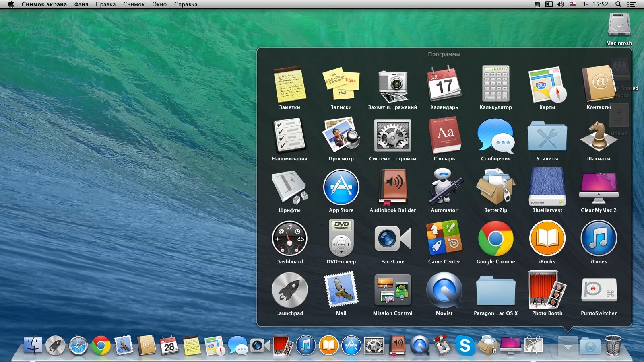The height and width of the screenshot is (362, 644).
Task: Open Spotlight search magnifier
Action: point(618,4)
